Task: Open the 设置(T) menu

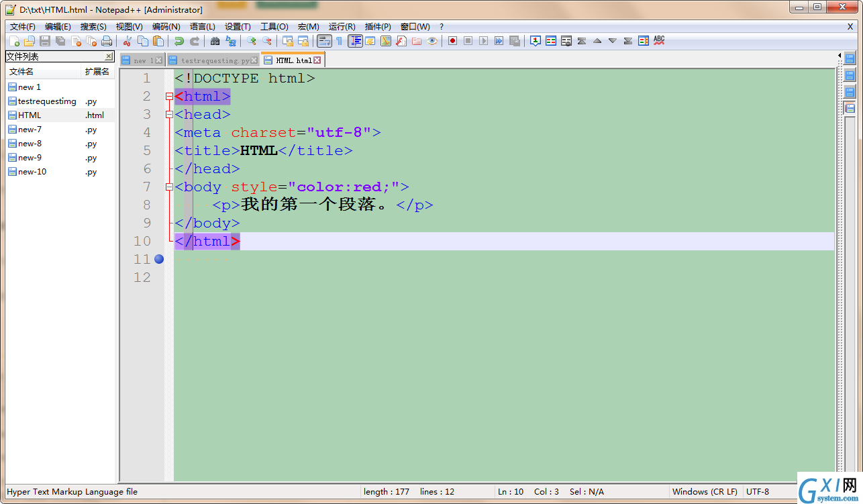Action: (238, 27)
